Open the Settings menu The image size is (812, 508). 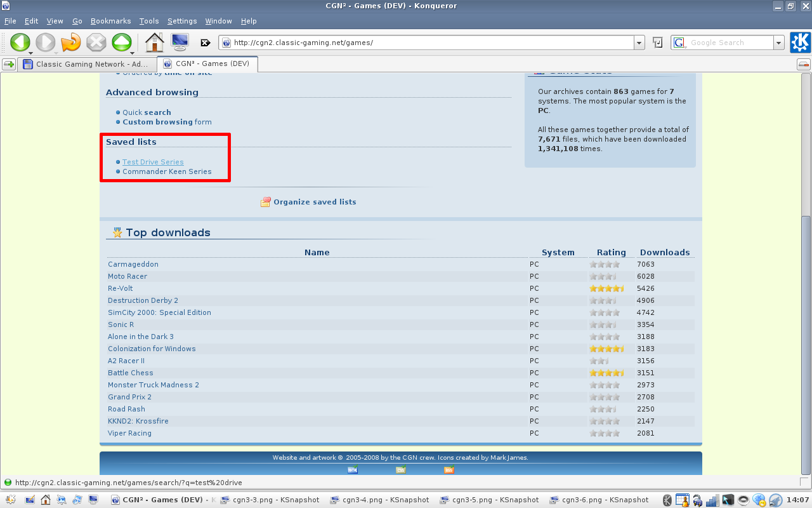click(182, 21)
